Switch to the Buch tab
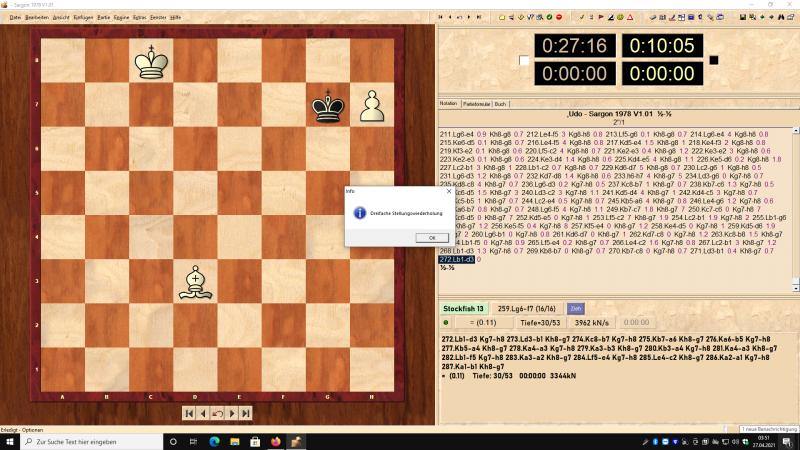800x450 pixels. click(501, 104)
